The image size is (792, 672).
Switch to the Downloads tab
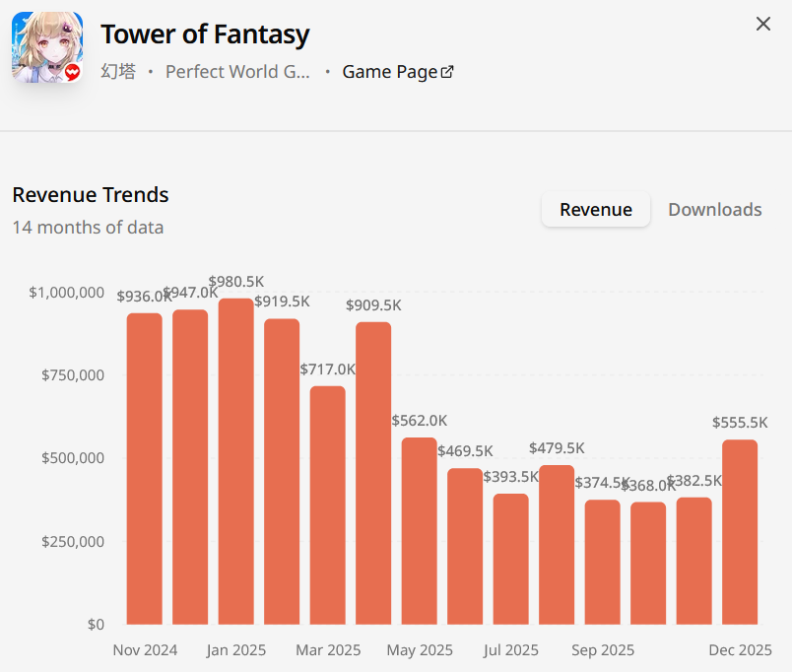714,210
